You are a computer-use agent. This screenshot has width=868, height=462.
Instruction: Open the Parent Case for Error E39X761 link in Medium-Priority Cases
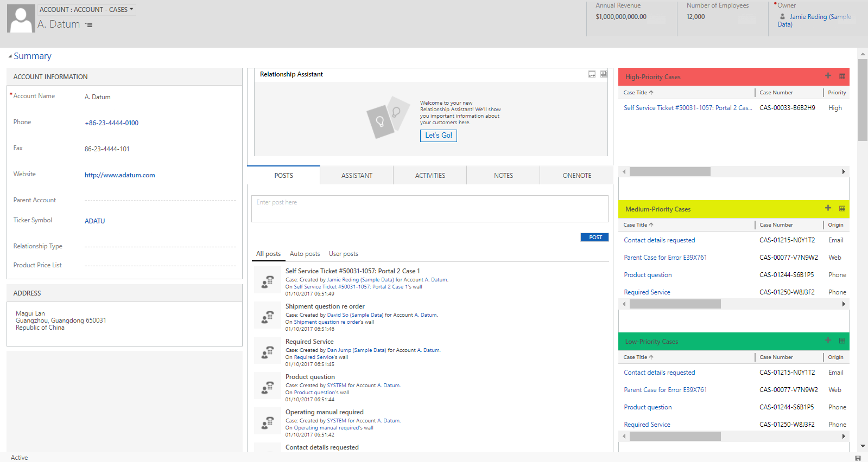665,258
